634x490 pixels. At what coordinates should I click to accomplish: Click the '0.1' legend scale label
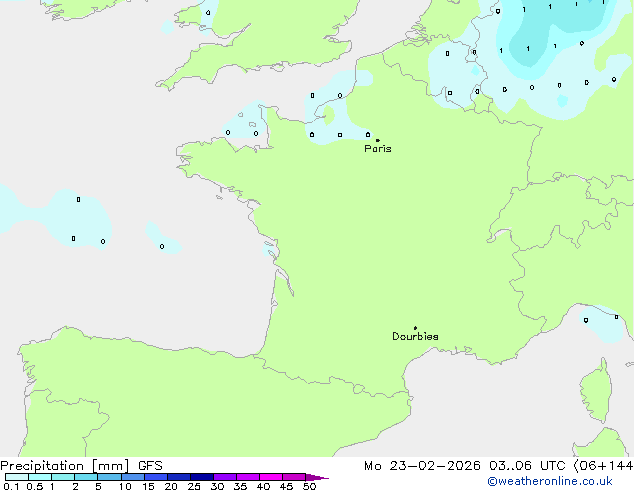point(11,486)
